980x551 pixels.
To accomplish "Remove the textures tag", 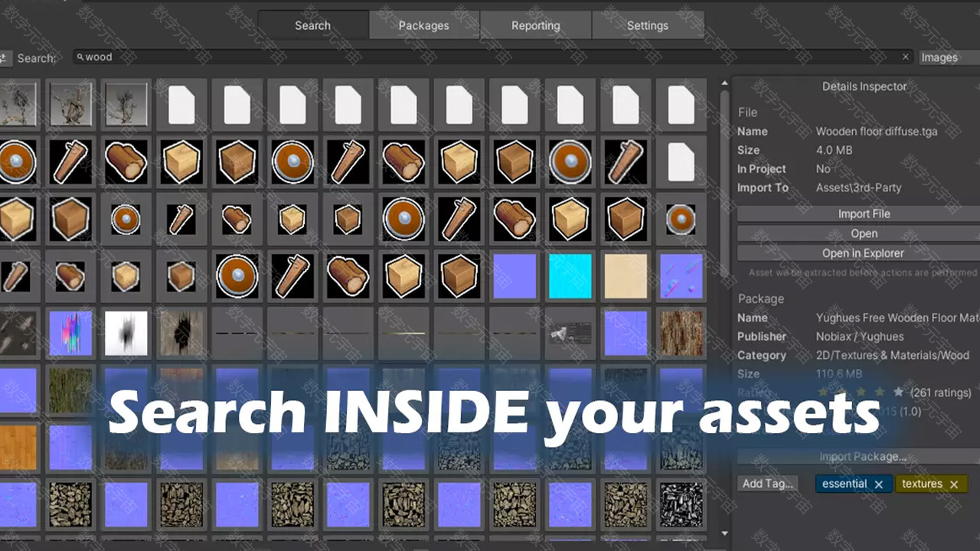I will pos(954,484).
